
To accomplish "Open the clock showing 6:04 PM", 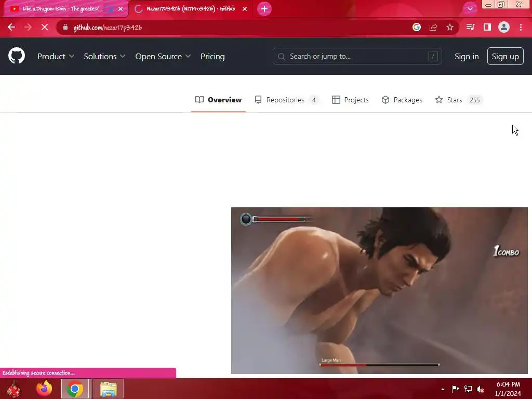I will pyautogui.click(x=508, y=389).
